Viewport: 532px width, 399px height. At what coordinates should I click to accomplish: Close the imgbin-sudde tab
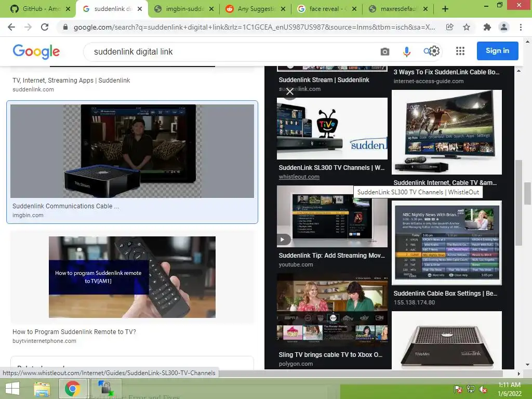click(211, 9)
